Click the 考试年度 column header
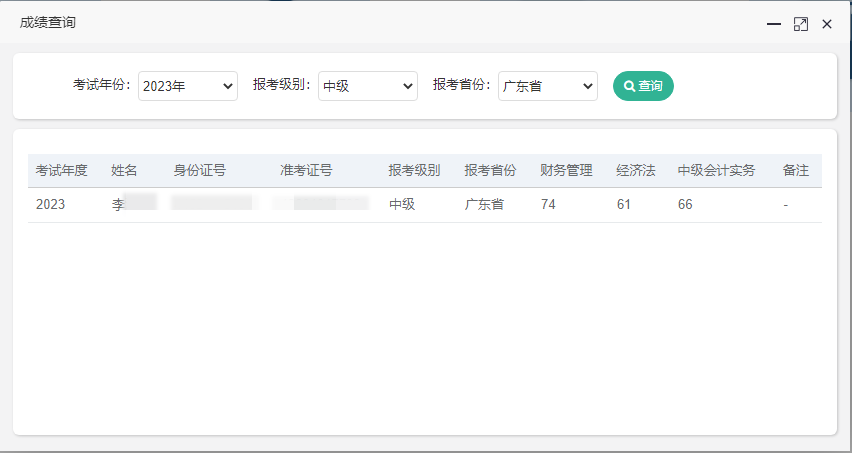This screenshot has height=453, width=852. 62,170
